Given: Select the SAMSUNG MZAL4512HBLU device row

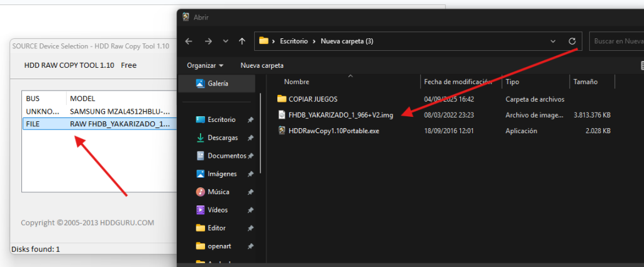Looking at the screenshot, I should tap(97, 111).
